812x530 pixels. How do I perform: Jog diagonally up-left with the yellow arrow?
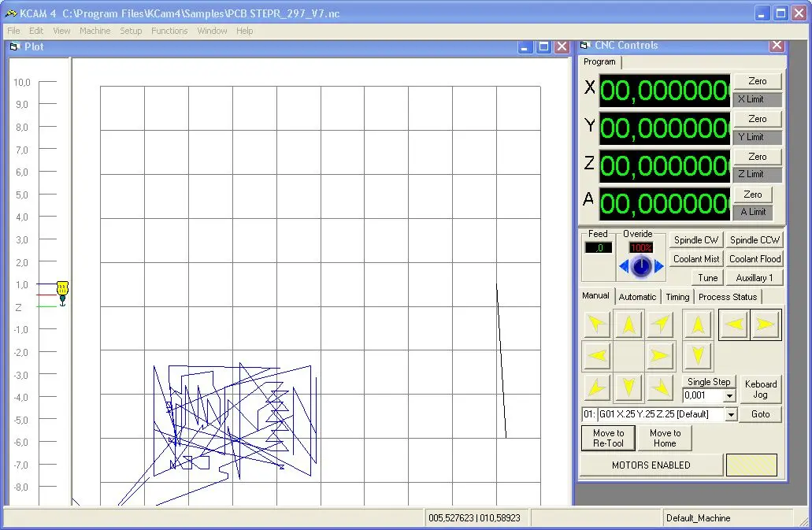597,324
